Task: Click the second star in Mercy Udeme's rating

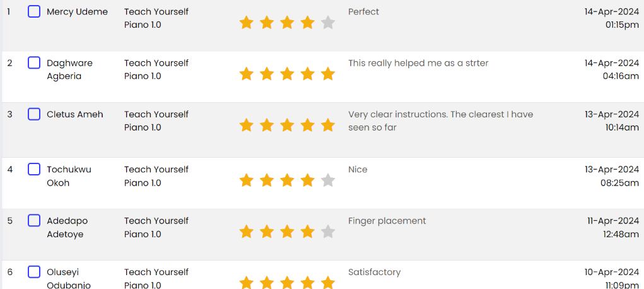Action: click(267, 23)
